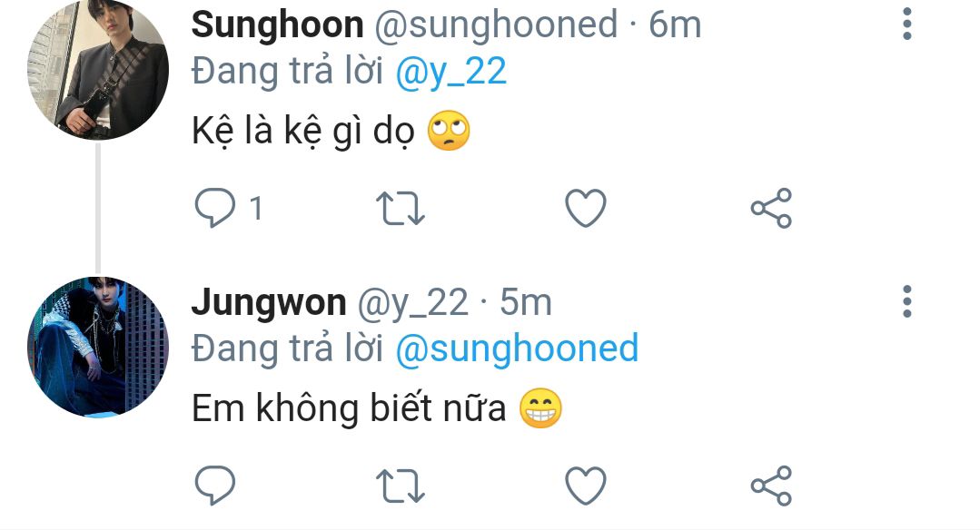This screenshot has width=980, height=530.
Task: Open more options menu on Sunghoon's tweet
Action: pyautogui.click(x=906, y=25)
